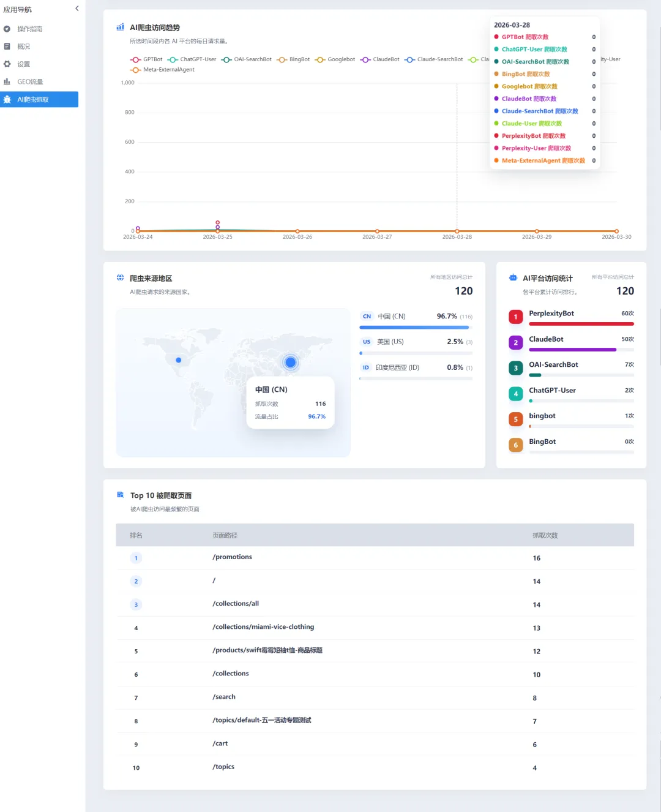661x812 pixels.
Task: Click the China bubble on world map
Action: (291, 363)
